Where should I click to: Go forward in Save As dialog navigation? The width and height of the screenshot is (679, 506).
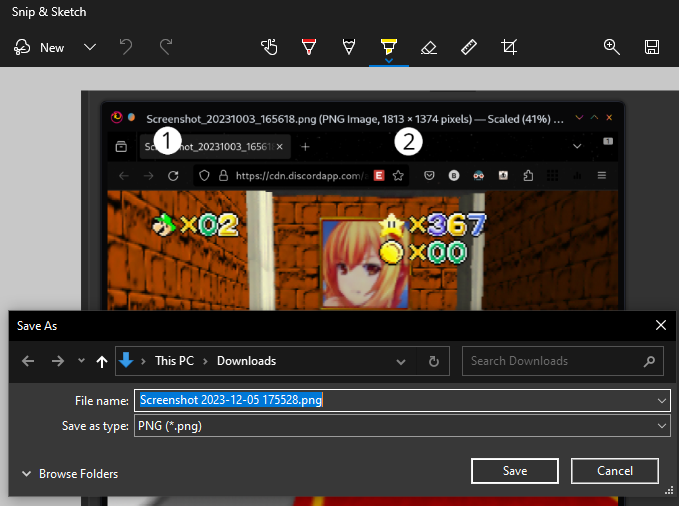58,361
